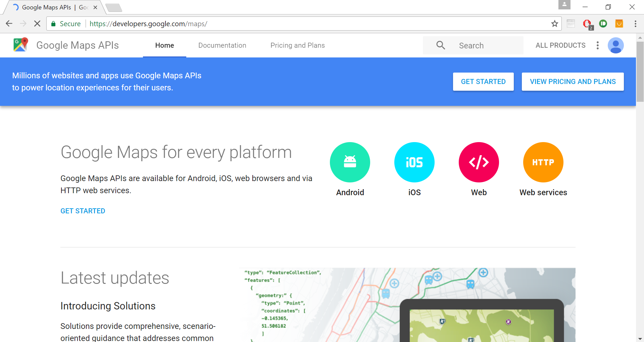Open the Documentation tab
This screenshot has width=644, height=342.
[x=222, y=45]
